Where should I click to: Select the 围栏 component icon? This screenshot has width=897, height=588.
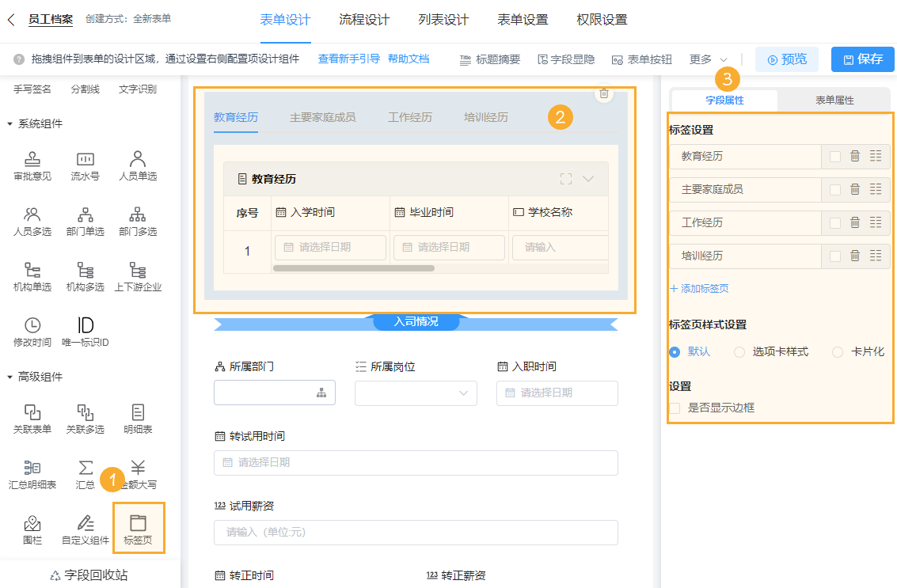click(x=32, y=528)
